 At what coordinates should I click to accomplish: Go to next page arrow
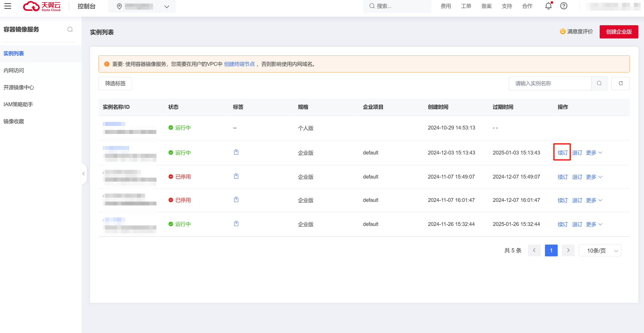tap(568, 250)
